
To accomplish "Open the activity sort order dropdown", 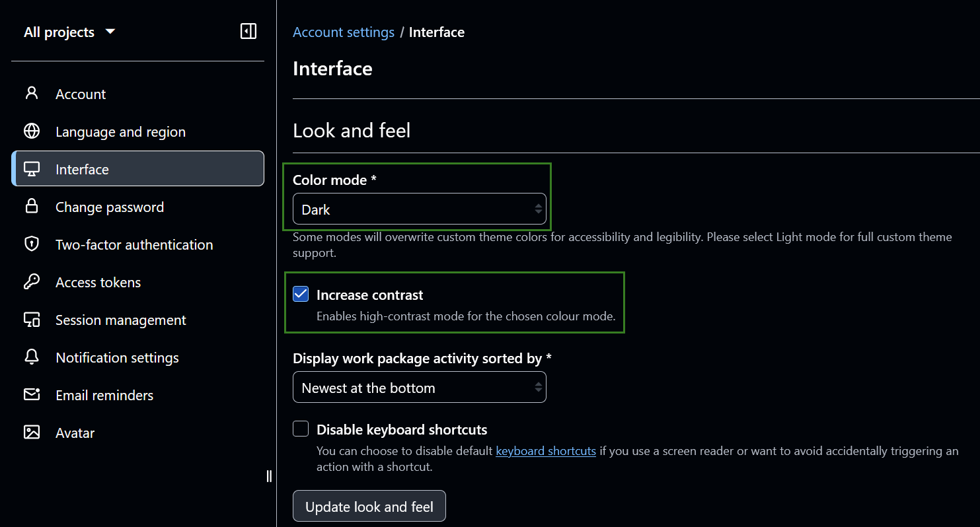I will tap(419, 387).
